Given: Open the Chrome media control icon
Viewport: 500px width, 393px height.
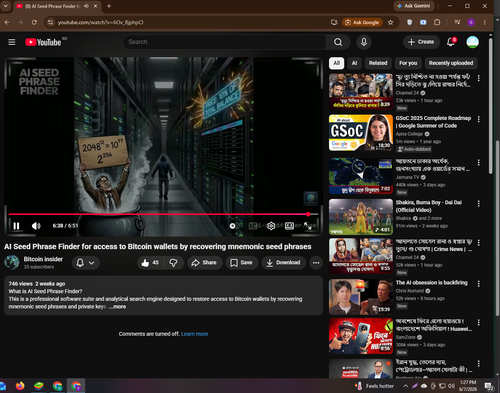Looking at the screenshot, I should click(457, 22).
